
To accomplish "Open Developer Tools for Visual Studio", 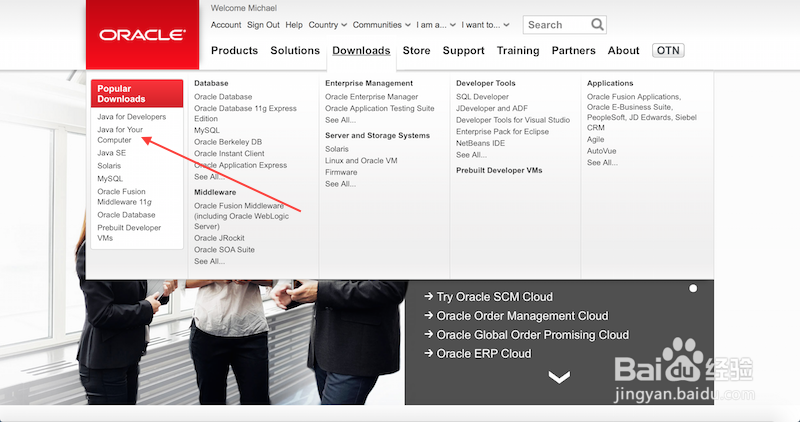I will (x=513, y=120).
